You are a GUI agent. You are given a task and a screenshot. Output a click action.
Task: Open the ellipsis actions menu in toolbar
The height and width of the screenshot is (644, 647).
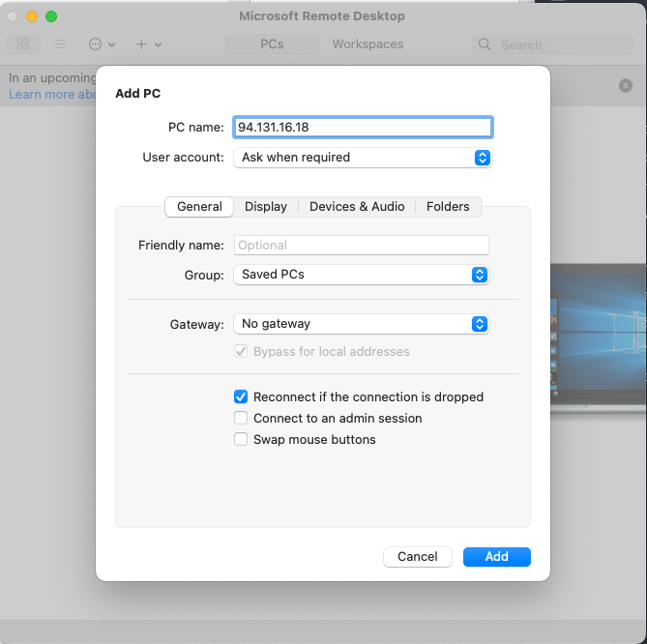coord(102,44)
